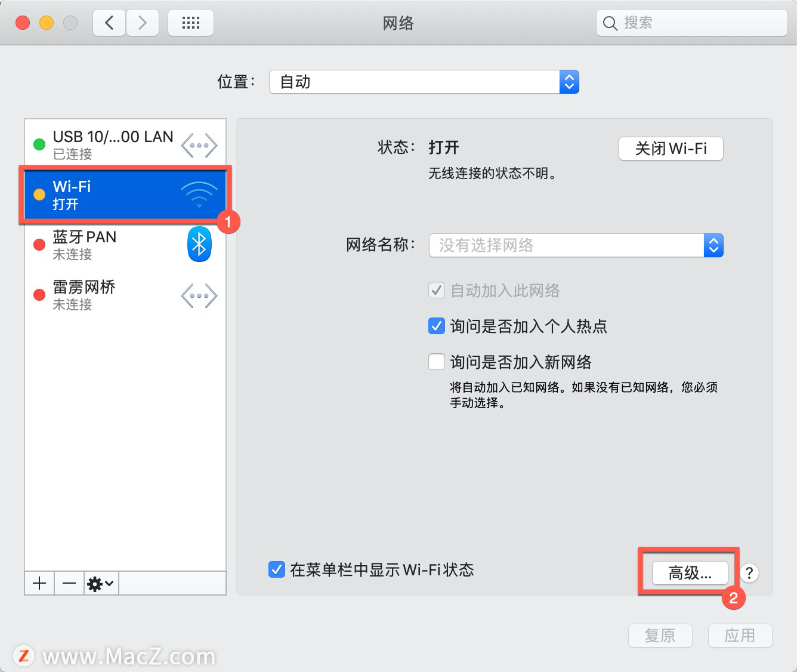Disable 询问是否加入个人热点 checkbox
797x672 pixels.
436,326
